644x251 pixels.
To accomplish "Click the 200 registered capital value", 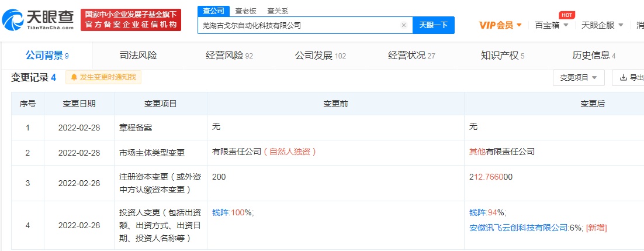I will pos(219,177).
